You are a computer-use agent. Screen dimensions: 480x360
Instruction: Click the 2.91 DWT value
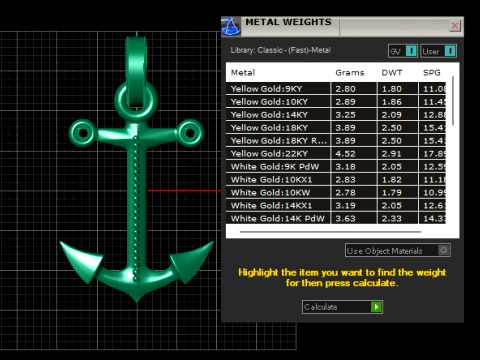[392, 154]
